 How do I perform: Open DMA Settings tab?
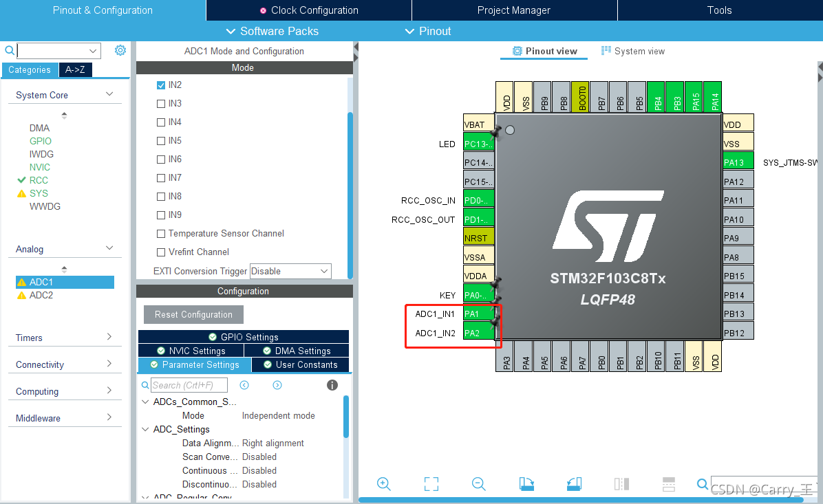(297, 351)
